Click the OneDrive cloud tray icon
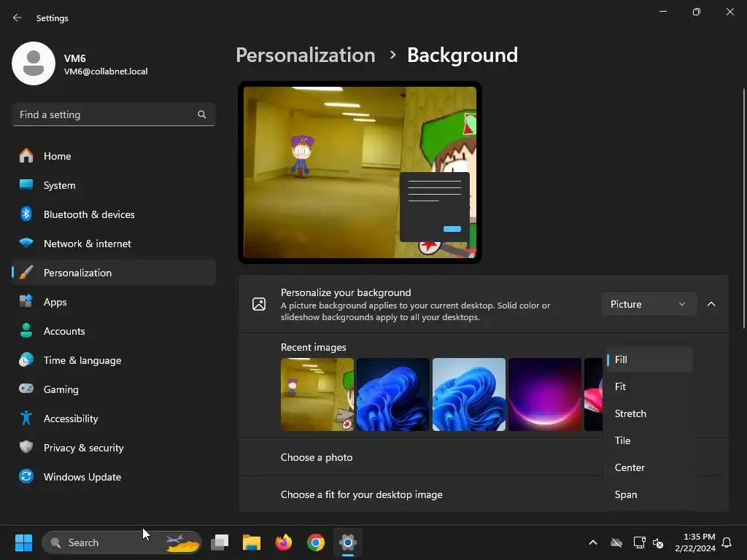747x560 pixels. (x=616, y=542)
